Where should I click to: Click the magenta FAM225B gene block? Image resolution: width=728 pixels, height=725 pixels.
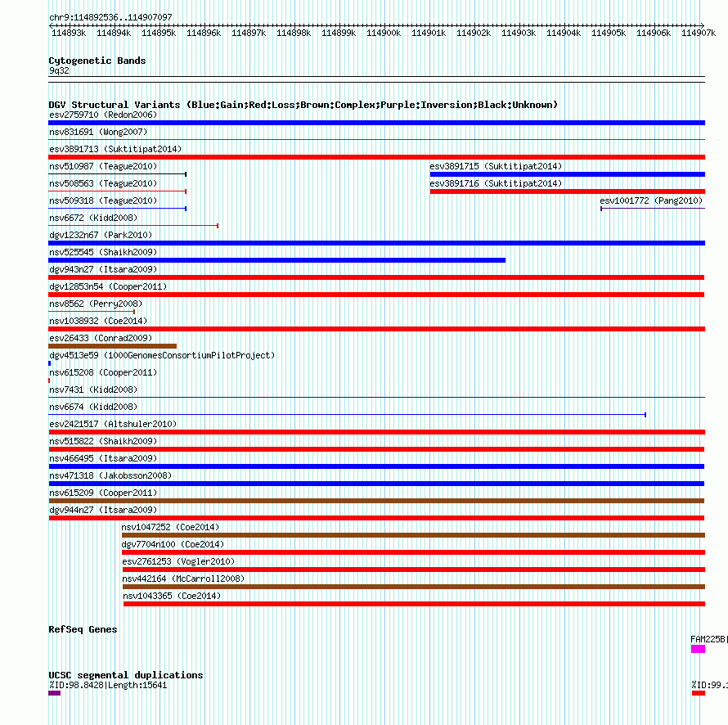tap(698, 649)
